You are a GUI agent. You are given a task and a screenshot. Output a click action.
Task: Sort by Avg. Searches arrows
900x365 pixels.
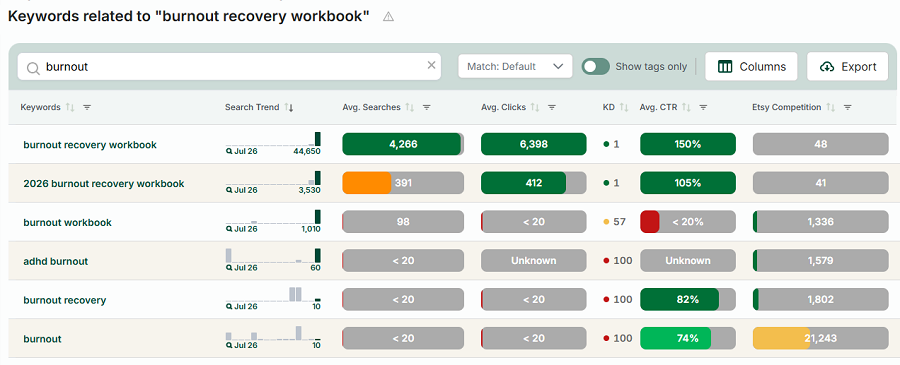410,107
